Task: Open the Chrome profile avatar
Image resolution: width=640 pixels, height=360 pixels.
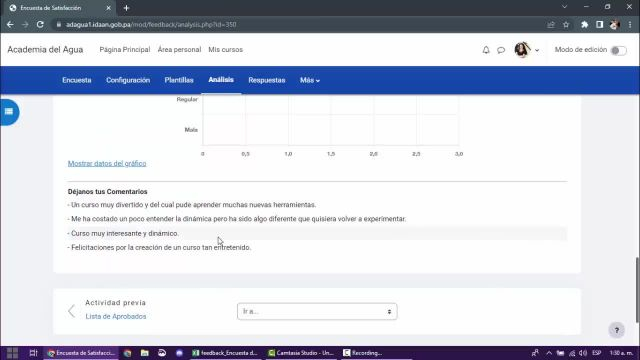Action: 614,24
